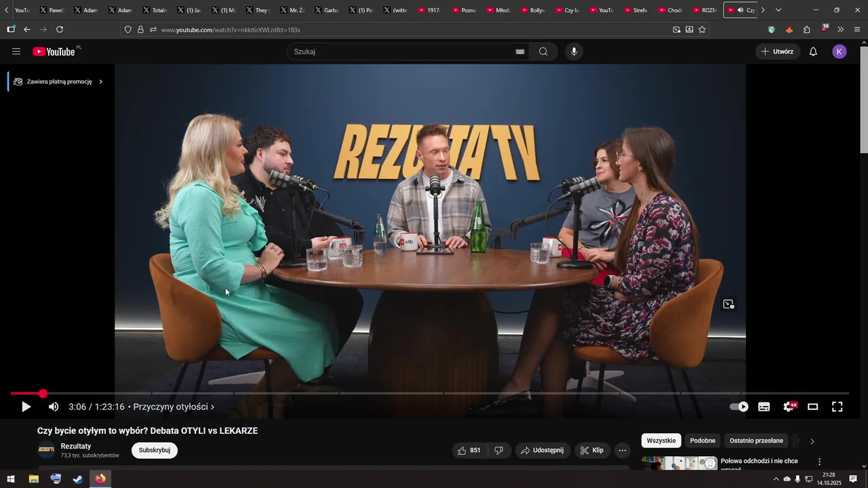Open the Windows notification center
This screenshot has height=488, width=868.
(x=853, y=479)
